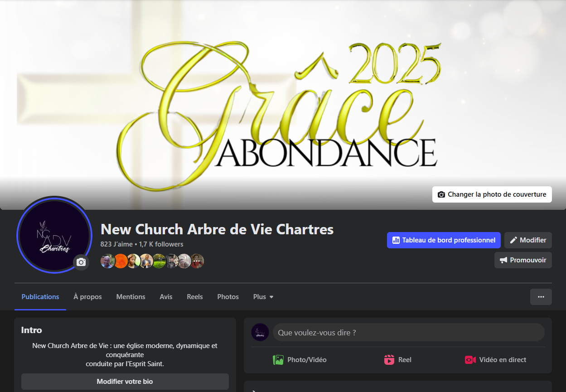The width and height of the screenshot is (566, 392).
Task: Click the Modifier pencil button
Action: click(528, 240)
